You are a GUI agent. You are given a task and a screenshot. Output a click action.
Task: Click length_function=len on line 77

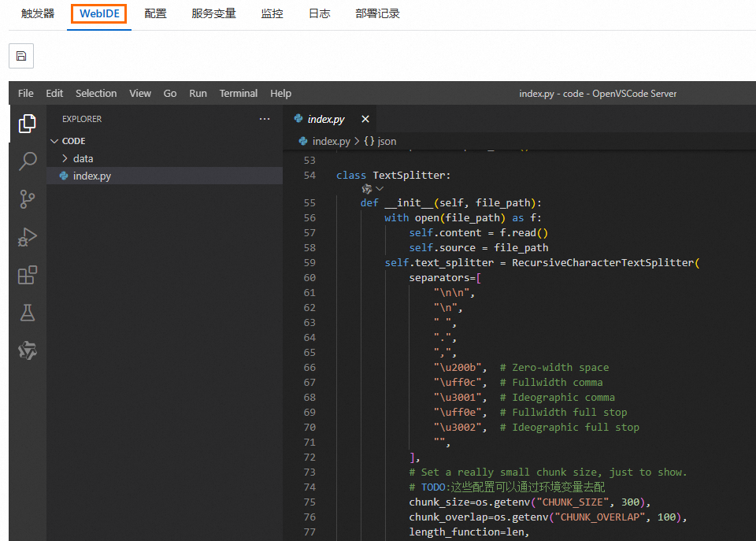coord(466,532)
